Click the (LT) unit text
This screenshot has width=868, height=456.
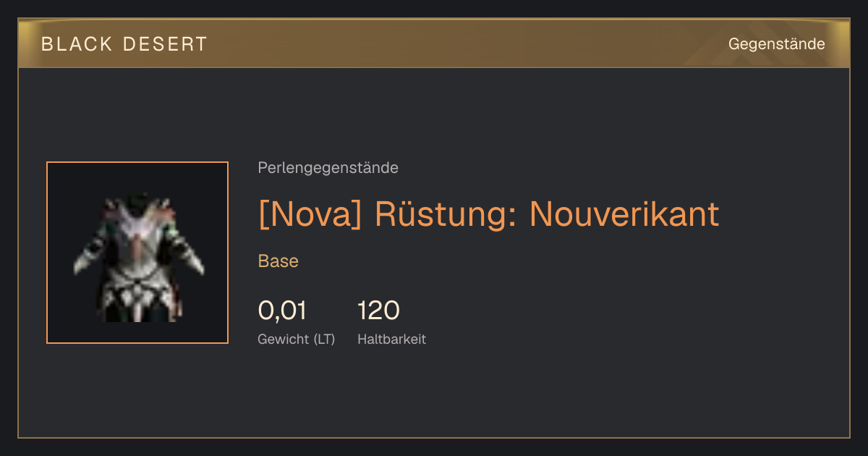[324, 339]
